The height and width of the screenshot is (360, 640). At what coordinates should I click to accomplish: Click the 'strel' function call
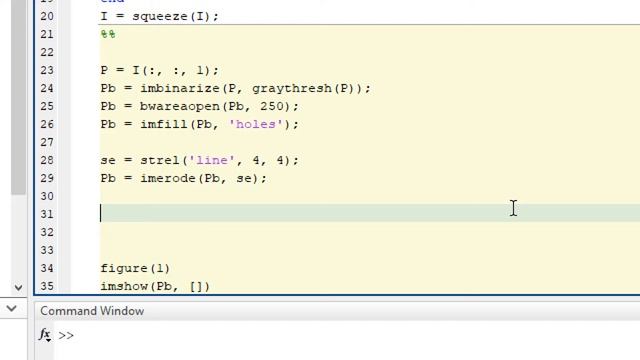pos(160,160)
